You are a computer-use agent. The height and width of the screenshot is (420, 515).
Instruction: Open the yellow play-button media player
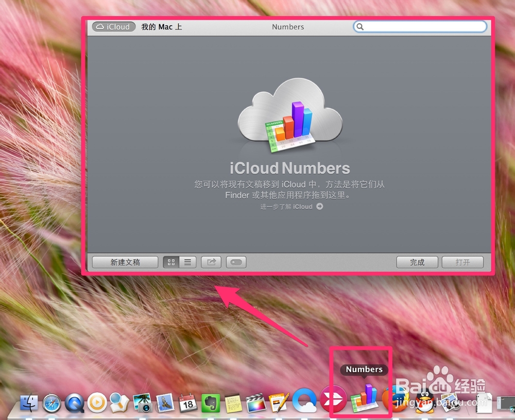97,402
